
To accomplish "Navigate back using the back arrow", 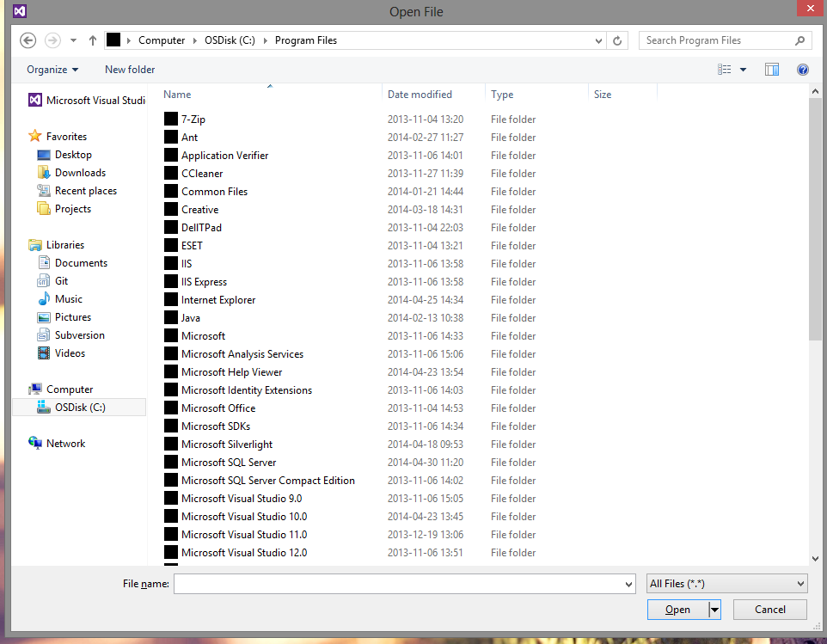I will [27, 40].
